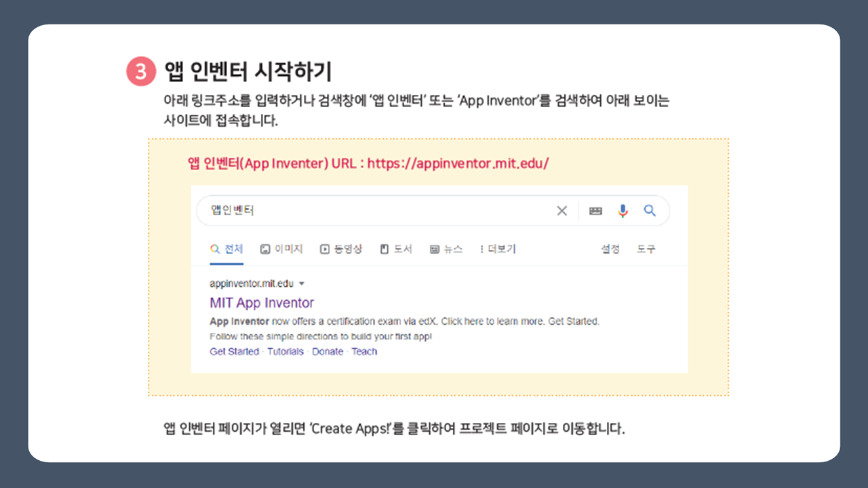Click the red URL https://appinventor.mit.edu/

(x=458, y=163)
